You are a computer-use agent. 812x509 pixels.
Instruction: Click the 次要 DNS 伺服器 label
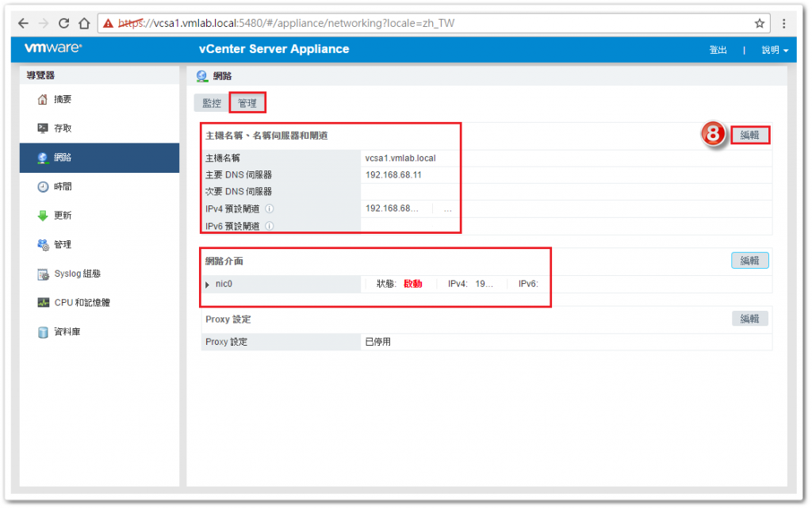point(239,192)
